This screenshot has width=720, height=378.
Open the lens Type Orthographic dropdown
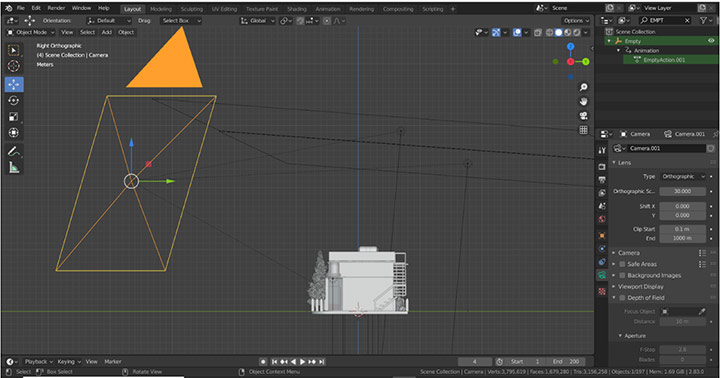click(683, 176)
